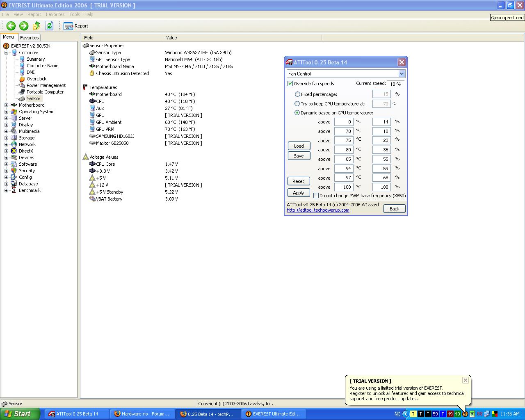Select the Summary item icon in tree
The height and width of the screenshot is (420, 525).
22,59
